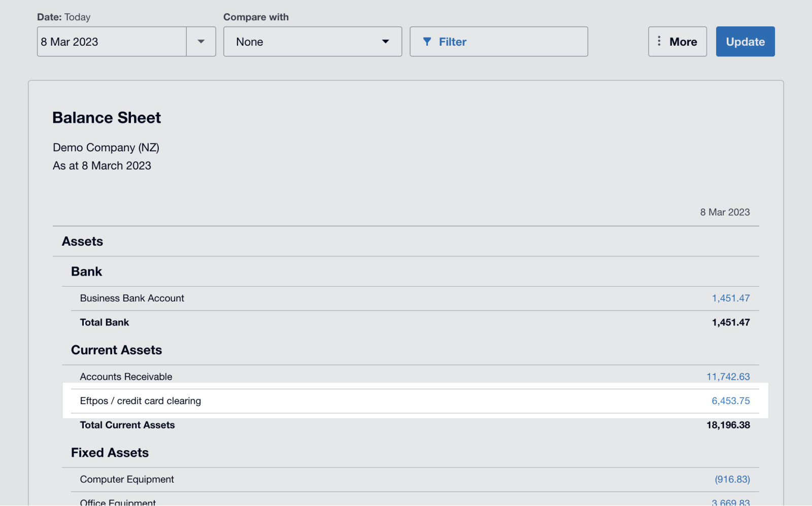Click Computer Equipment value (916.83)
This screenshot has width=812, height=506.
coord(732,479)
